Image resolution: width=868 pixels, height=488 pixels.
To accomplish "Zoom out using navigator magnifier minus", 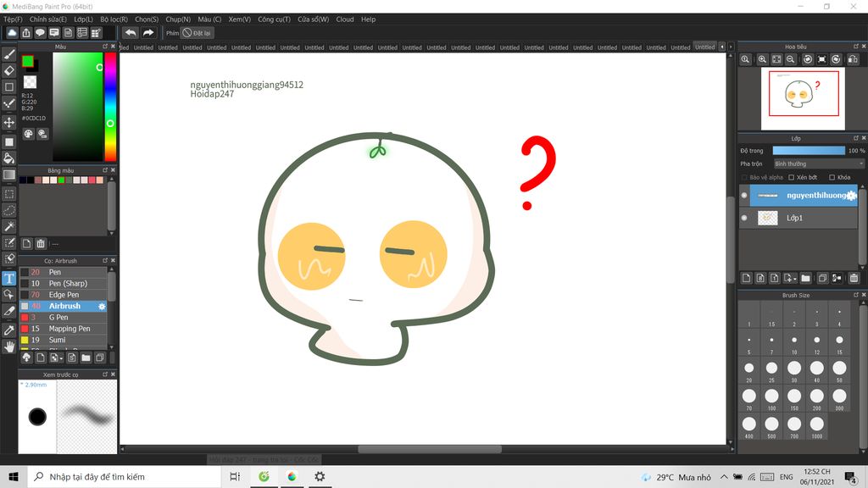I will click(x=791, y=59).
